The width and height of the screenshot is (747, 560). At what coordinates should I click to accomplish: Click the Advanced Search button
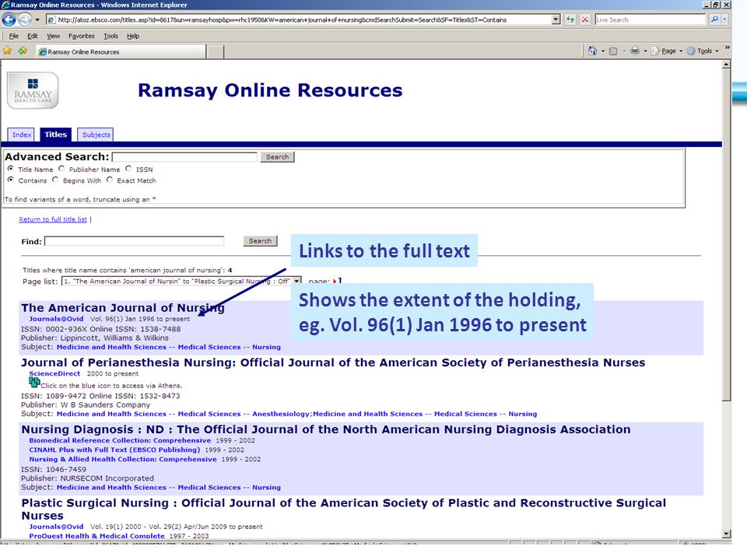[x=277, y=156]
